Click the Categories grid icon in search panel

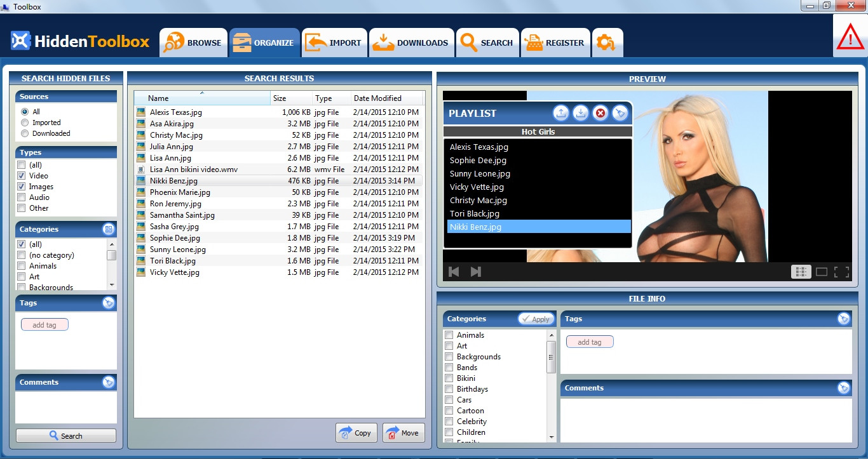pyautogui.click(x=109, y=229)
